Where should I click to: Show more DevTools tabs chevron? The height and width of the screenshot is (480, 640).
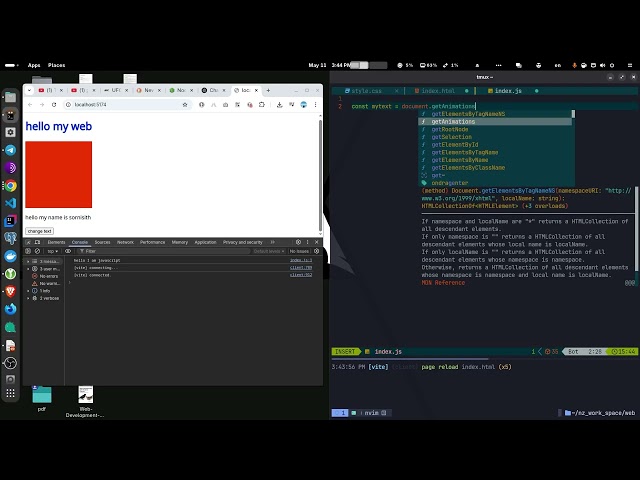(273, 242)
